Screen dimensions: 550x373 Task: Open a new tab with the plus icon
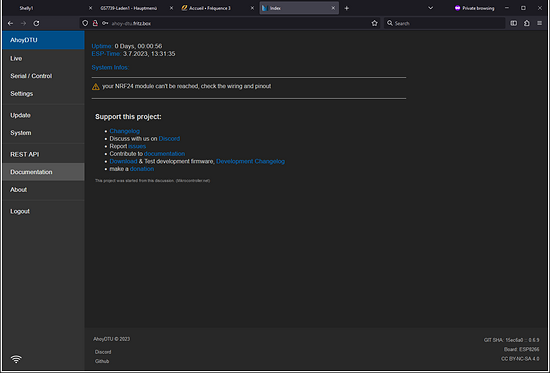[x=347, y=8]
